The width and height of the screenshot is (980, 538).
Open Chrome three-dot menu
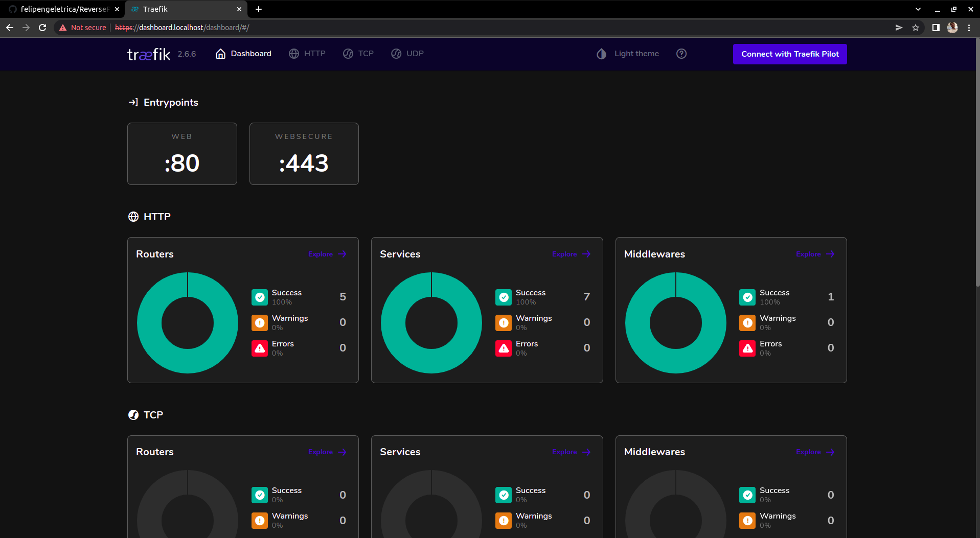[x=969, y=28]
